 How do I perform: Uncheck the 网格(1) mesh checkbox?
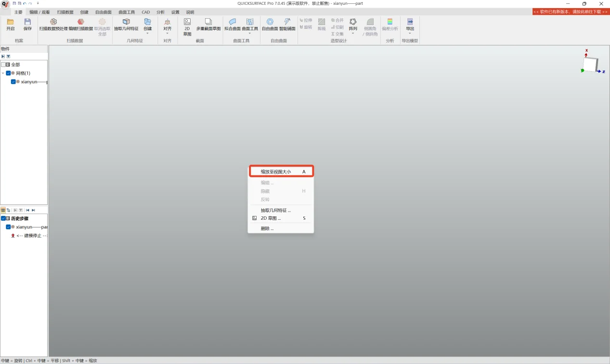click(8, 73)
